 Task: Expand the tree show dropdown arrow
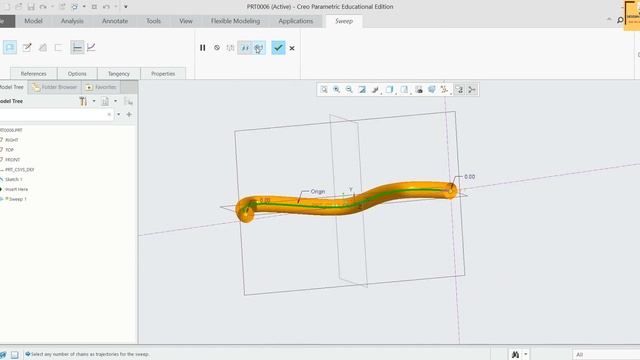click(x=116, y=101)
